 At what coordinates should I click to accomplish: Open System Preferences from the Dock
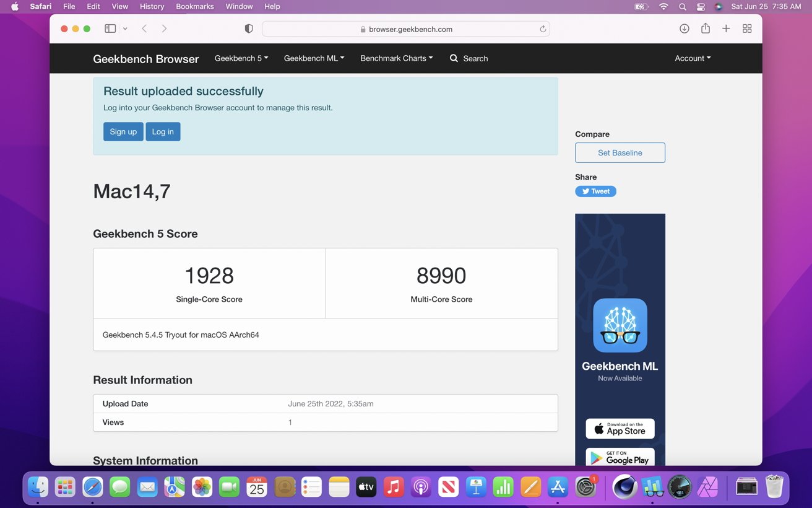[x=585, y=487]
